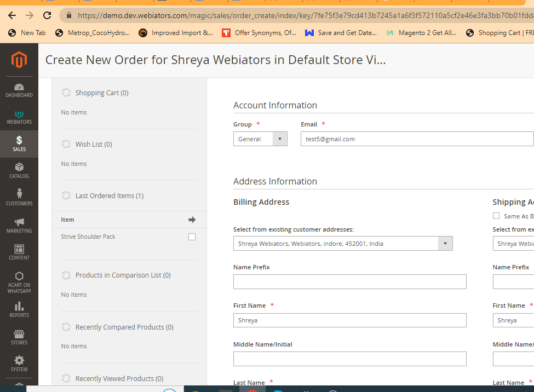This screenshot has height=392, width=534.
Task: Click the shipping Middle Name field
Action: click(513, 359)
